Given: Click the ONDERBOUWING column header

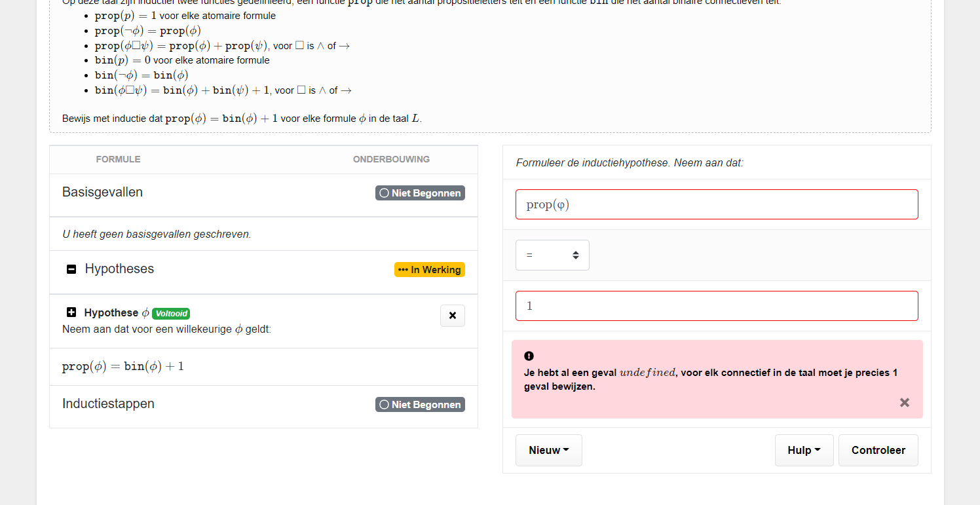Looking at the screenshot, I should click(390, 159).
